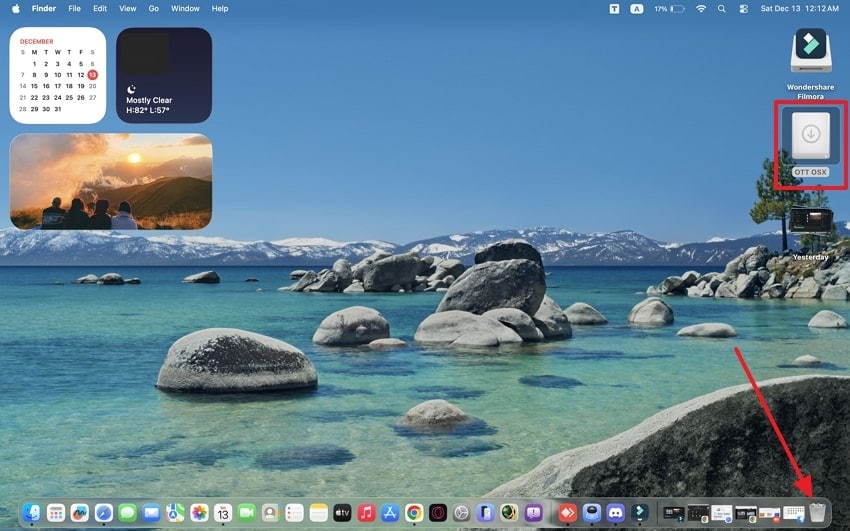The image size is (850, 531).
Task: Click the A input source icon in the menu bar
Action: pos(637,9)
